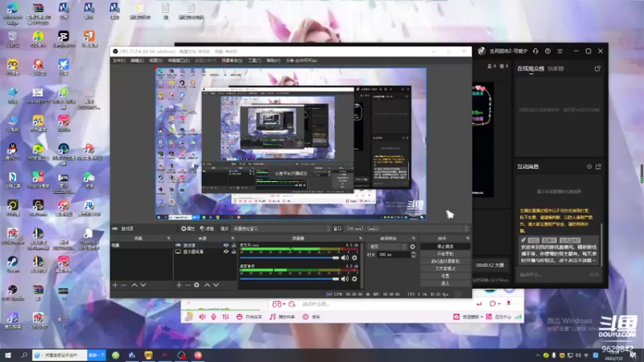
Task: Increase transition duration stepper
Action: tap(413, 253)
